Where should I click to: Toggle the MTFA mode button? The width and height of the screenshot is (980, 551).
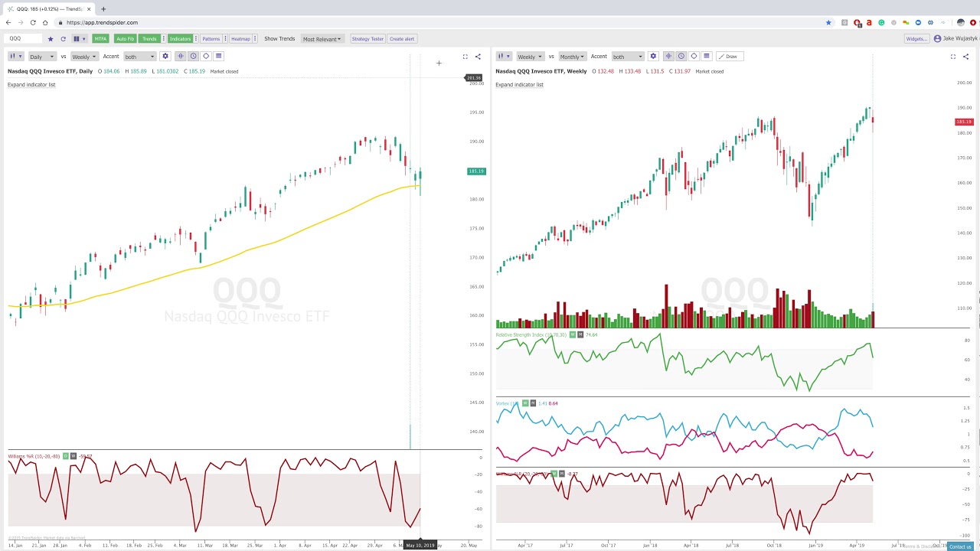(100, 39)
